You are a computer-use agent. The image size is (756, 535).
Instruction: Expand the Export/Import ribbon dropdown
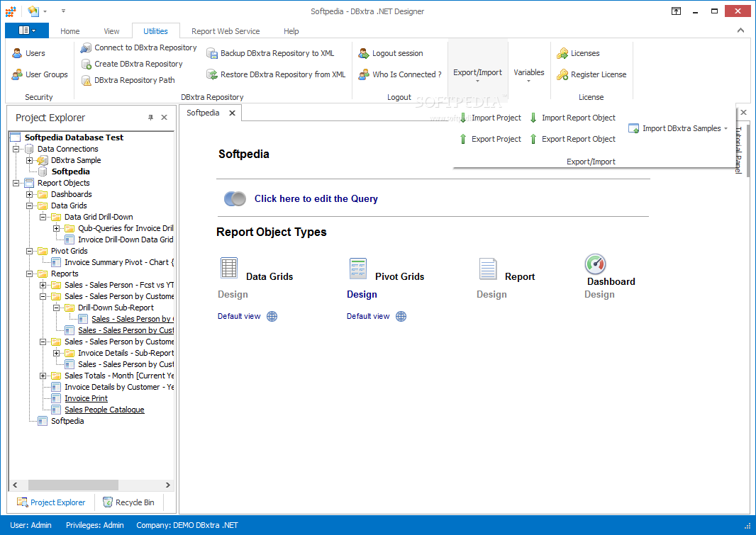tap(477, 74)
